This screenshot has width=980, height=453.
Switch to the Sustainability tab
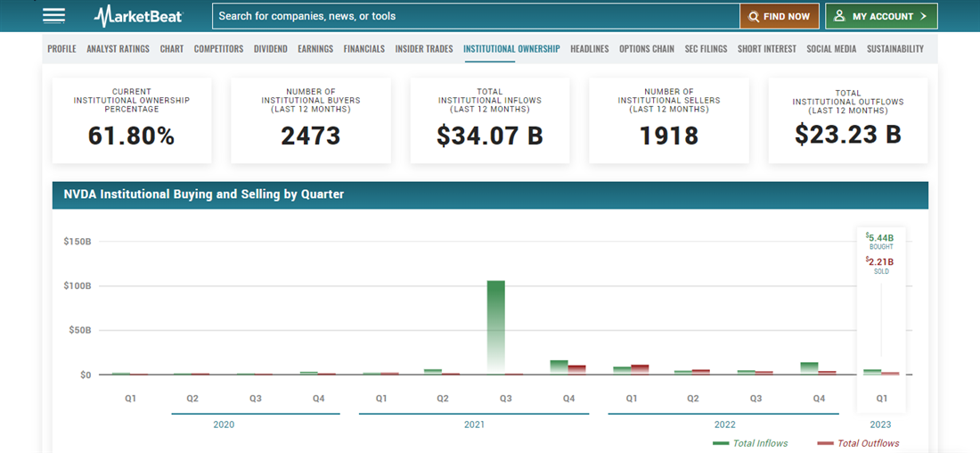coord(894,49)
